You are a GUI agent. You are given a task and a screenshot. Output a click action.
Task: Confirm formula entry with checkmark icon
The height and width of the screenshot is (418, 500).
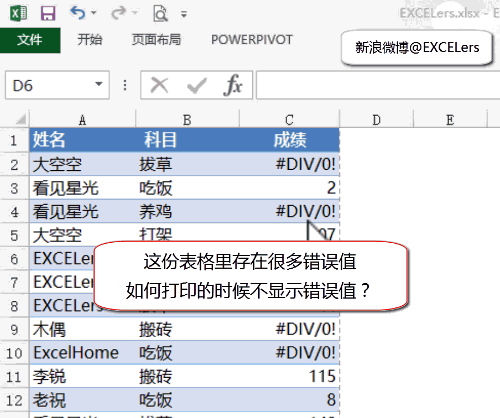tap(197, 85)
